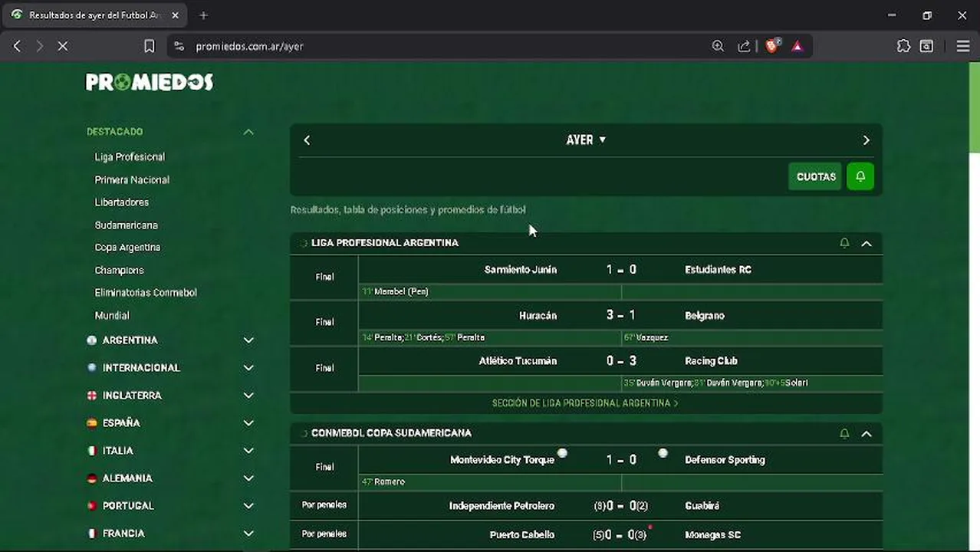Image resolution: width=980 pixels, height=552 pixels.
Task: Open Mundial in sidebar
Action: (x=112, y=316)
